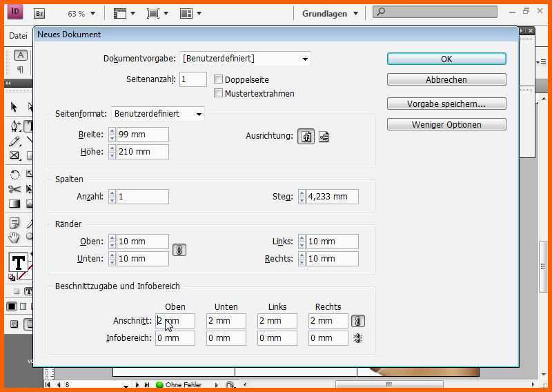Click the OK button
552x392 pixels.
click(x=446, y=59)
